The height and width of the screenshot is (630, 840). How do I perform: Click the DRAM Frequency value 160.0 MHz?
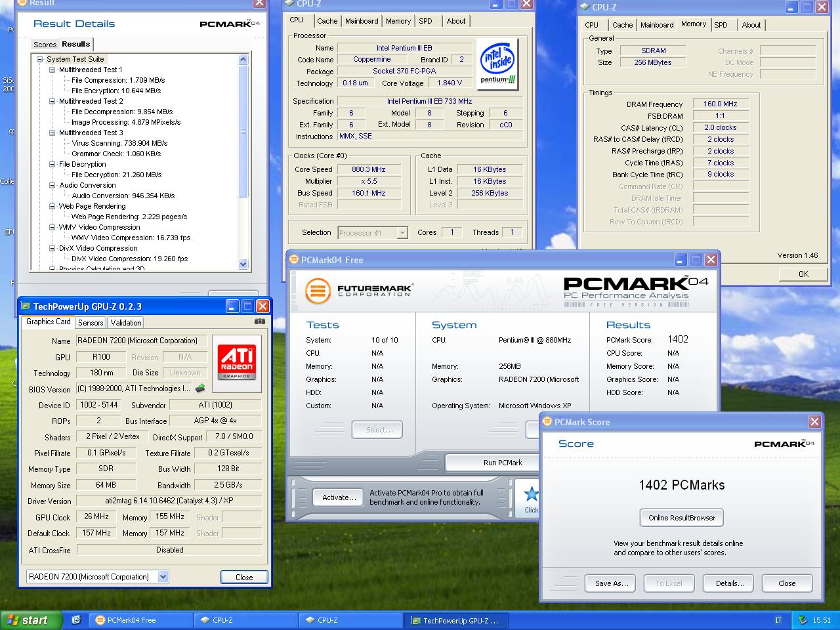coord(721,104)
